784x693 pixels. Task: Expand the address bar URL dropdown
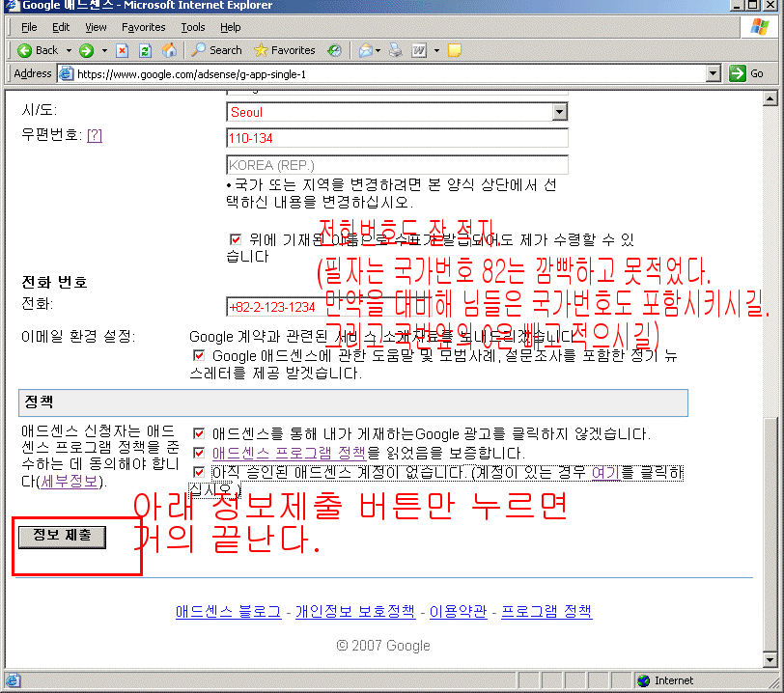[x=714, y=73]
